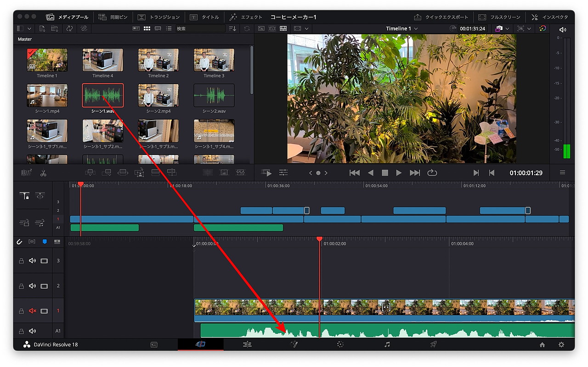Click the クイックエクスポート button
Image resolution: width=588 pixels, height=367 pixels.
(441, 17)
